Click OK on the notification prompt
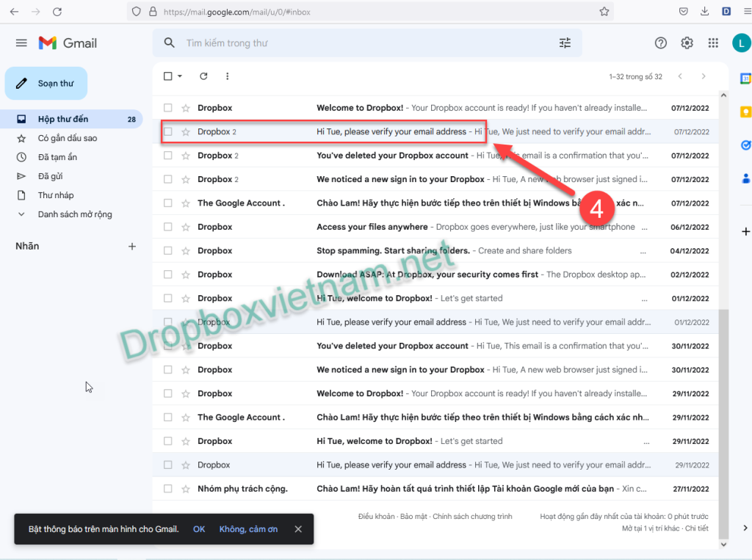This screenshot has width=752, height=560. (x=199, y=529)
